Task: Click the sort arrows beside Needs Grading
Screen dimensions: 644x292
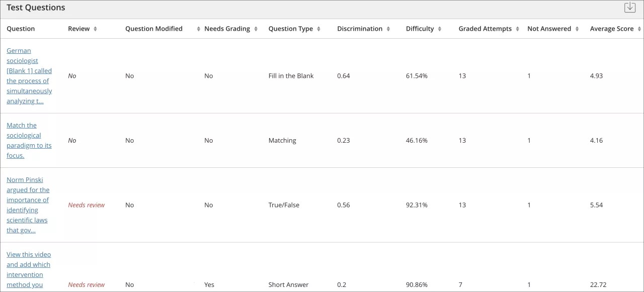Action: 257,29
